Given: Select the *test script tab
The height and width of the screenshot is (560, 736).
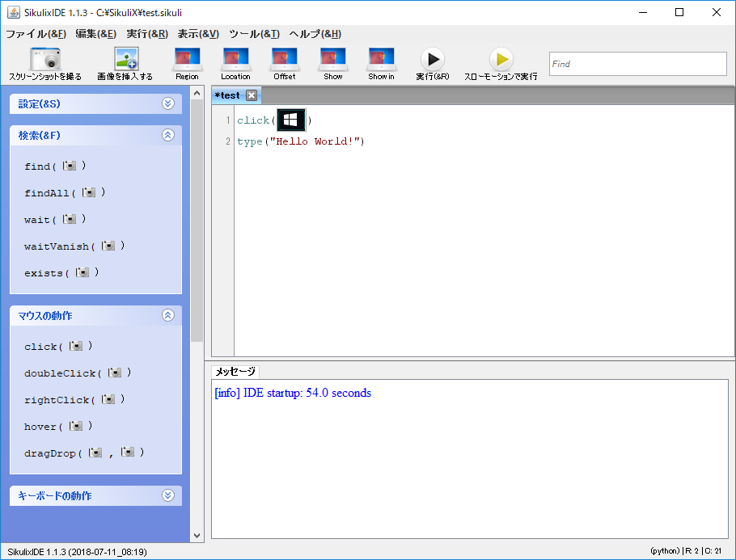Looking at the screenshot, I should click(227, 95).
